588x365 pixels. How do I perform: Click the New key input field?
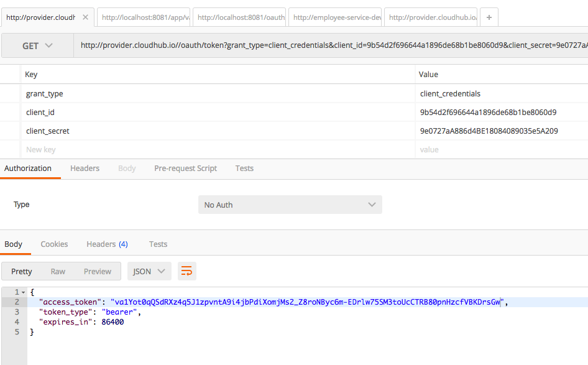click(x=218, y=149)
